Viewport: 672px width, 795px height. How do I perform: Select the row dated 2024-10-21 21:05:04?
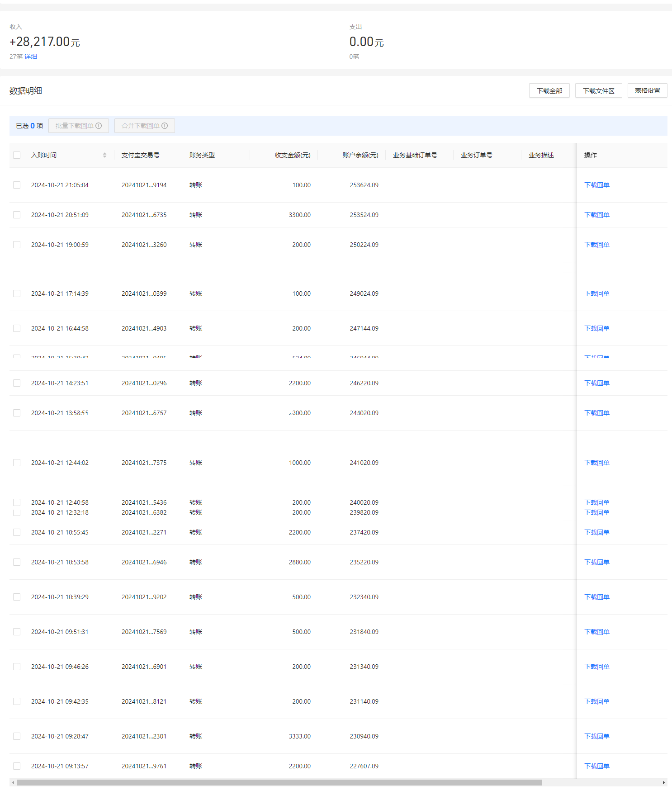tap(17, 185)
